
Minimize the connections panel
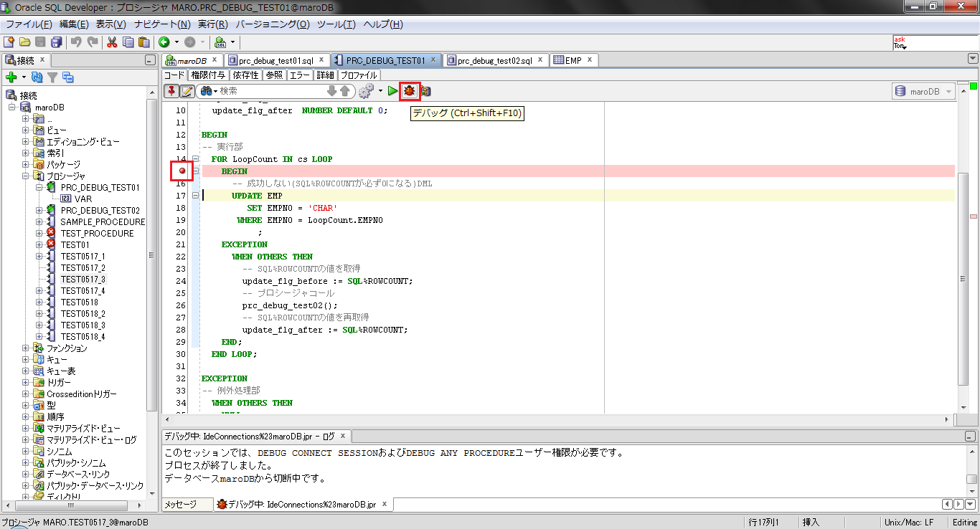click(x=149, y=61)
